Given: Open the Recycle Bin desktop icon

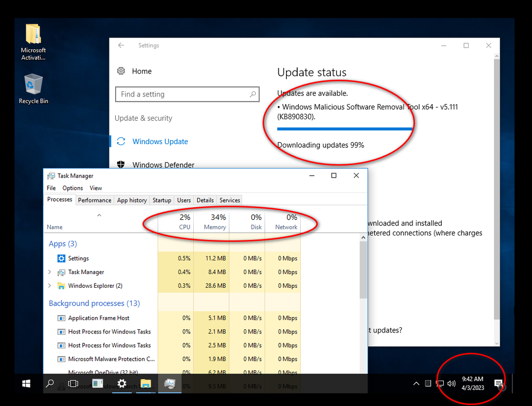Looking at the screenshot, I should point(33,89).
